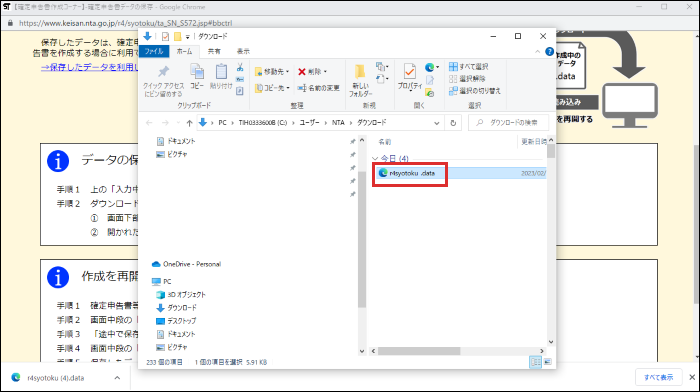The width and height of the screenshot is (700, 392).
Task: Select OneDrive - Personal in navigation pane
Action: [187, 264]
